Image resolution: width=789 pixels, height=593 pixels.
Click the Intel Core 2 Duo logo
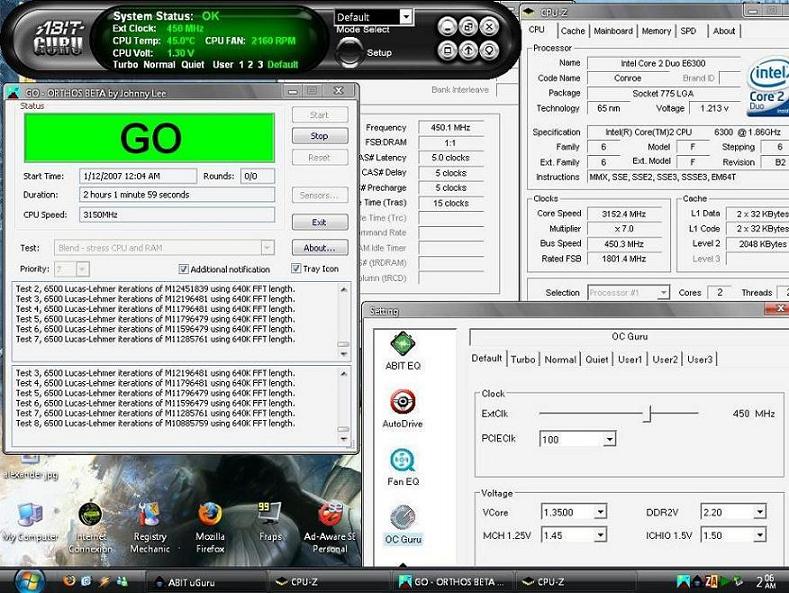pyautogui.click(x=768, y=88)
